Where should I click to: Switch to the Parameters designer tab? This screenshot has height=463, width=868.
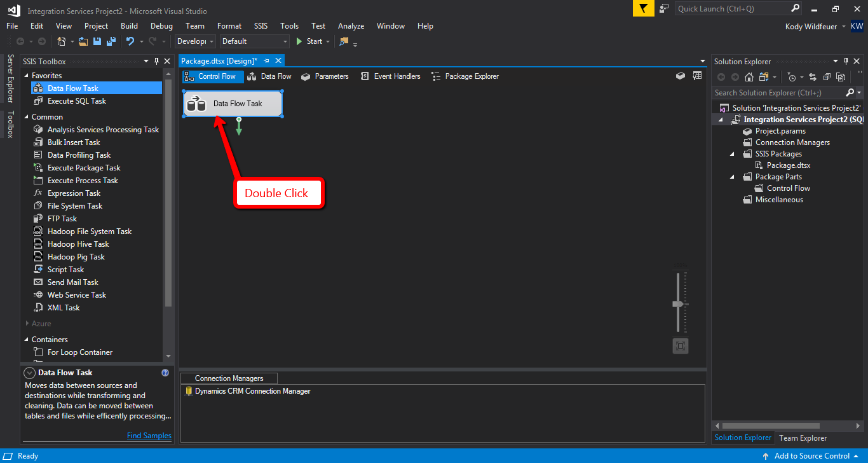(x=325, y=76)
